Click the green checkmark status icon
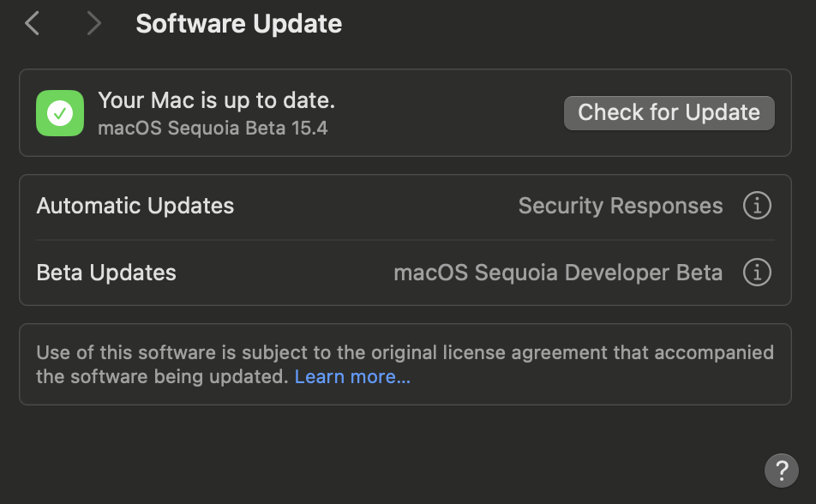 [x=60, y=113]
